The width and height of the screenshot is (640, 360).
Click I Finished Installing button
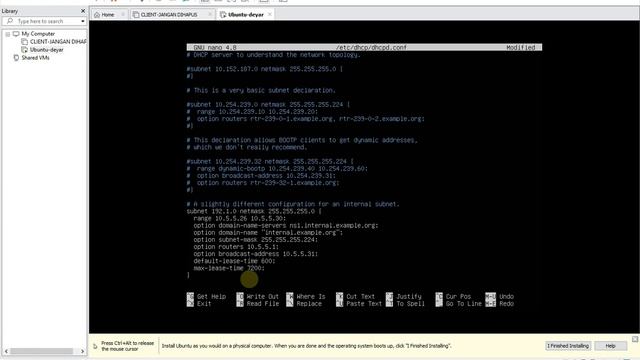pyautogui.click(x=568, y=346)
